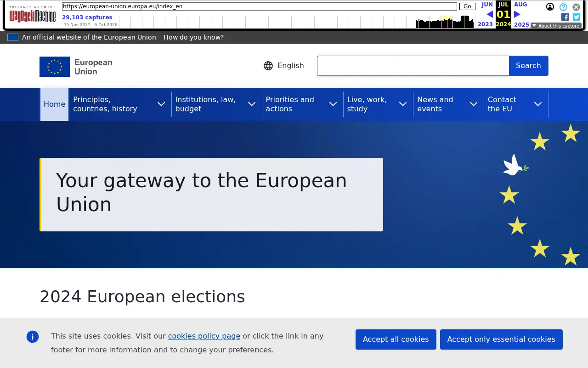Expand News and events menu chevron
The width and height of the screenshot is (588, 368).
(474, 104)
